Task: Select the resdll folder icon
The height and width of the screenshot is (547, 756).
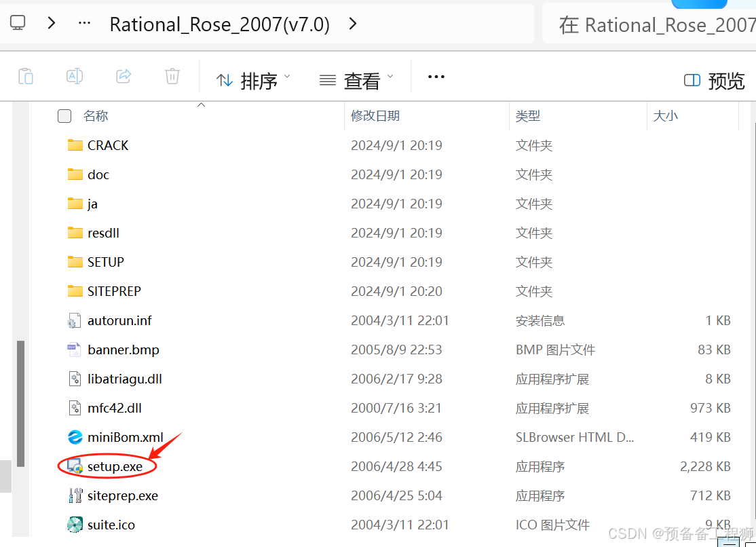Action: pos(75,233)
